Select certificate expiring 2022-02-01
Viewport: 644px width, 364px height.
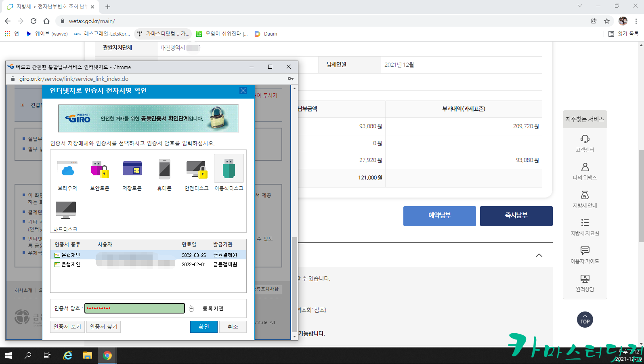click(x=148, y=264)
